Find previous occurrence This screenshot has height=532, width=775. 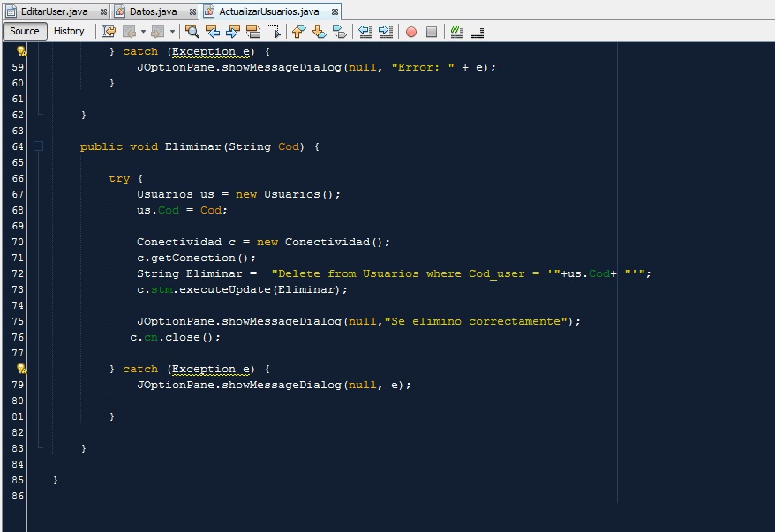tap(213, 32)
